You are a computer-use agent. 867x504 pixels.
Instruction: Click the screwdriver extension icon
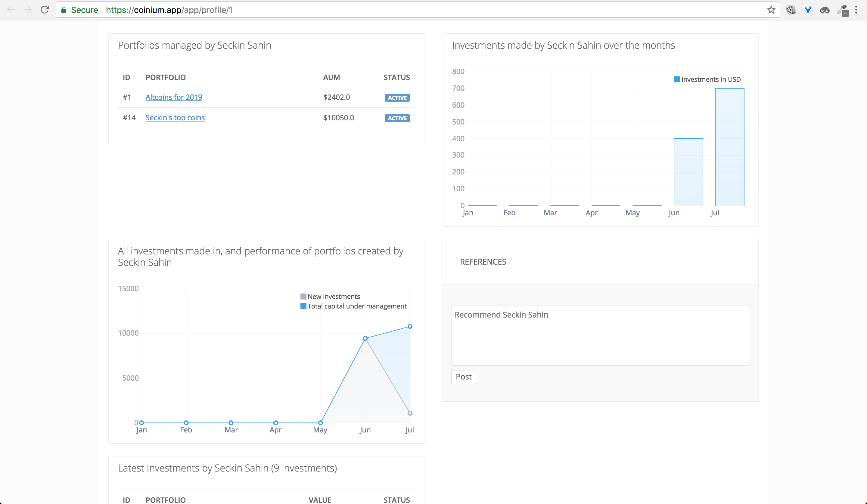click(843, 10)
